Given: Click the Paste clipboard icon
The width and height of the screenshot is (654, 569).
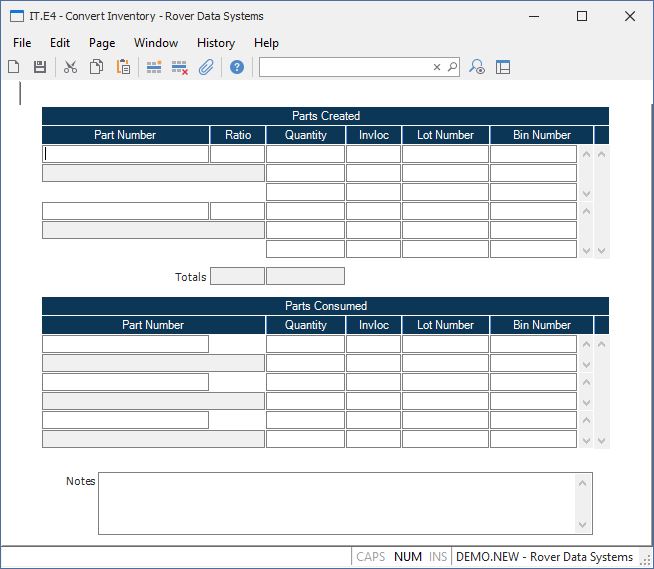Looking at the screenshot, I should [x=123, y=67].
